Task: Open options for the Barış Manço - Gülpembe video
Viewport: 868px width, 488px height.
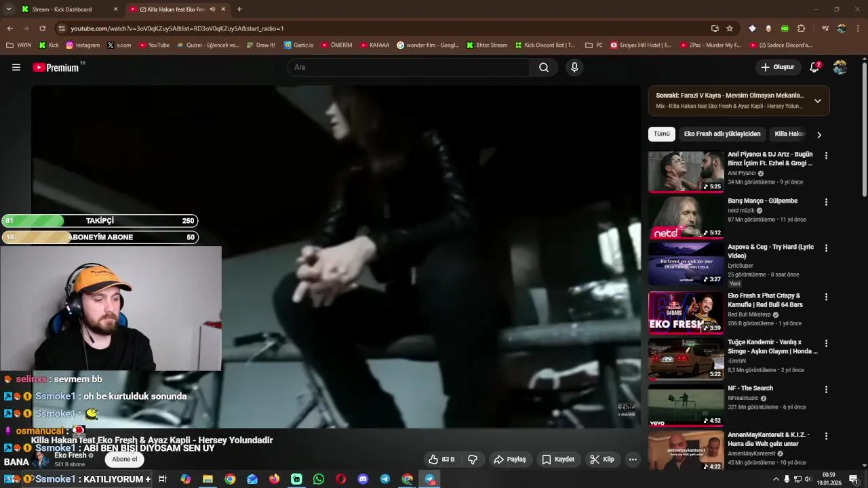Action: pyautogui.click(x=826, y=202)
